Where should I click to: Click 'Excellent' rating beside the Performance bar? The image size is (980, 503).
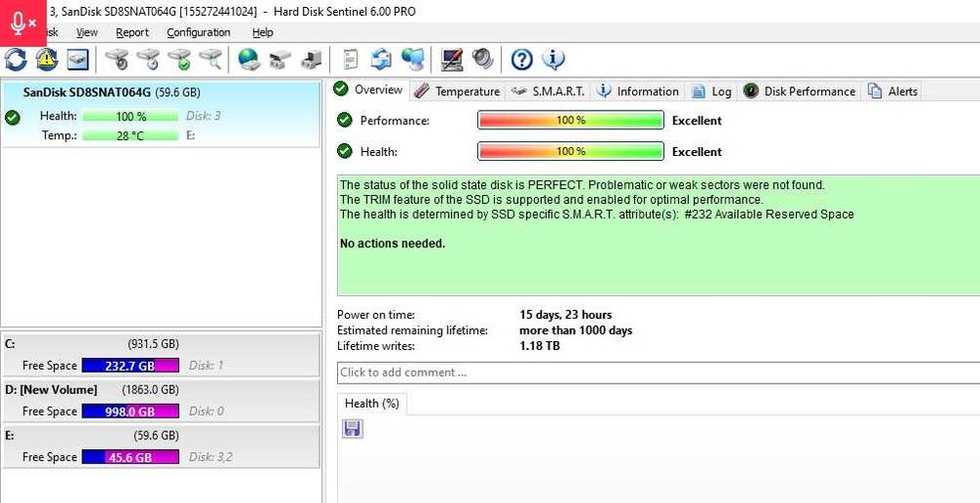pos(697,121)
